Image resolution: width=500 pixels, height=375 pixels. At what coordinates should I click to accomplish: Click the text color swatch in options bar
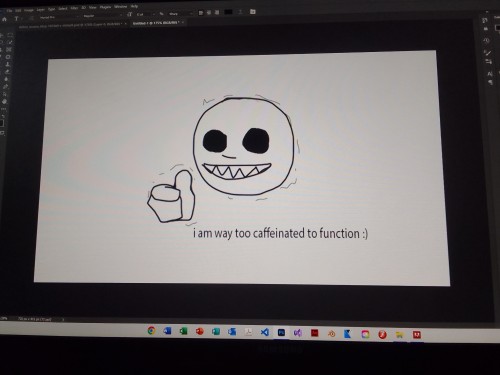point(228,12)
